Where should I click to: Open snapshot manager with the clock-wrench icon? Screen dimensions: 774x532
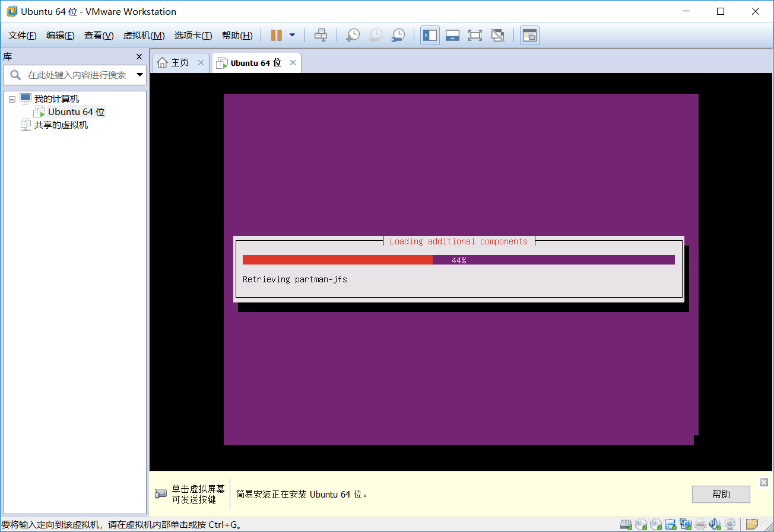point(398,36)
